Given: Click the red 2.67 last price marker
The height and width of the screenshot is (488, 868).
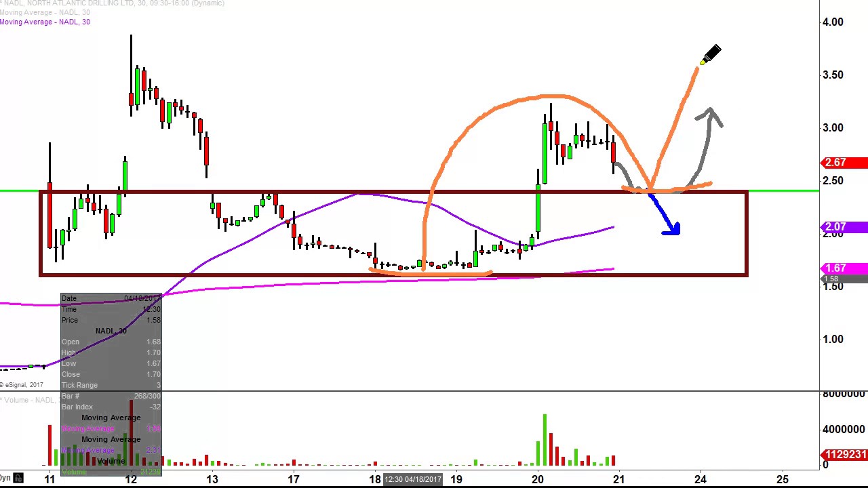Looking at the screenshot, I should (844, 163).
